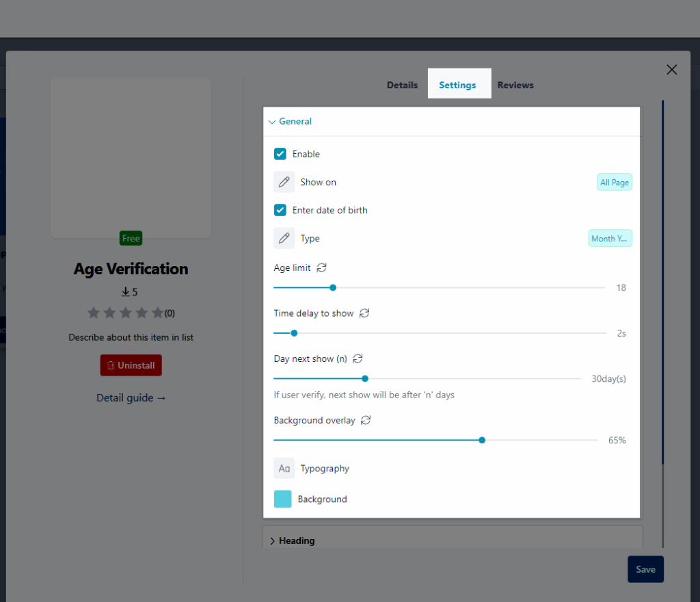Image resolution: width=700 pixels, height=602 pixels.
Task: Open the Typography settings icon
Action: click(x=284, y=469)
